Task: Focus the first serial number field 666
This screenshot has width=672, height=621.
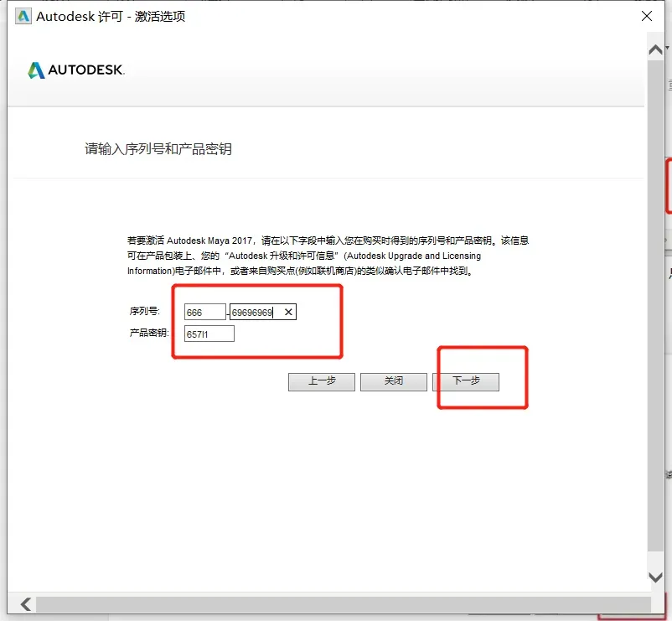Action: click(x=204, y=312)
